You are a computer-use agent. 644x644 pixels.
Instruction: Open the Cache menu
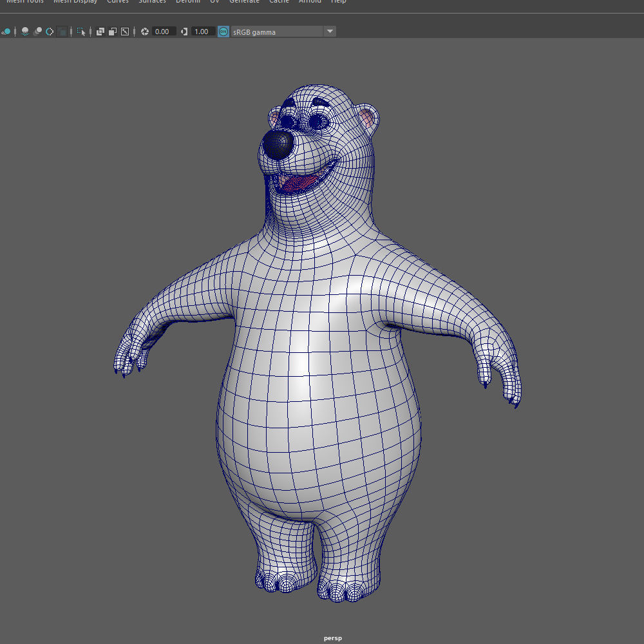tap(279, 2)
